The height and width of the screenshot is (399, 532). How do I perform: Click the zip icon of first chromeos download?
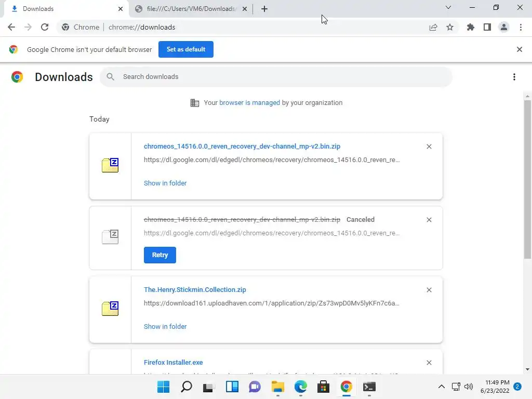(x=110, y=165)
